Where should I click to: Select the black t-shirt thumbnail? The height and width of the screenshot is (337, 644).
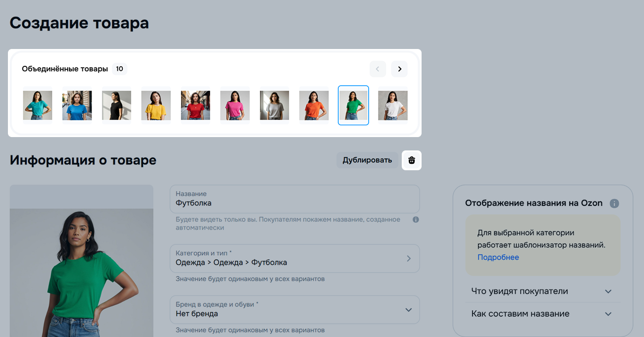coord(116,105)
